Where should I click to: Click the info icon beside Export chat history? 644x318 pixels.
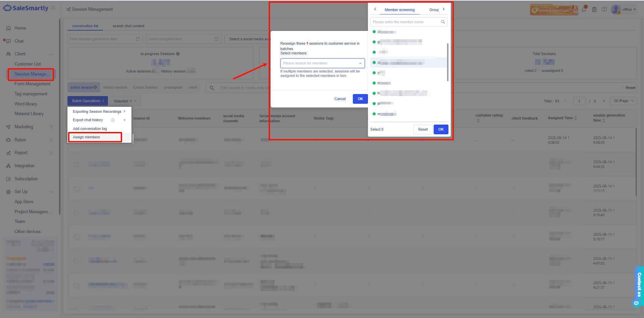coord(113,120)
